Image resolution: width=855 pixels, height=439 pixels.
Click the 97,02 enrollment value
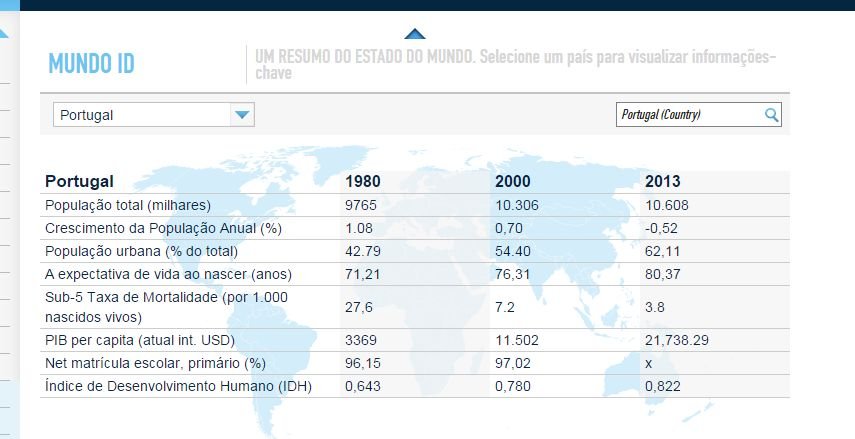513,363
